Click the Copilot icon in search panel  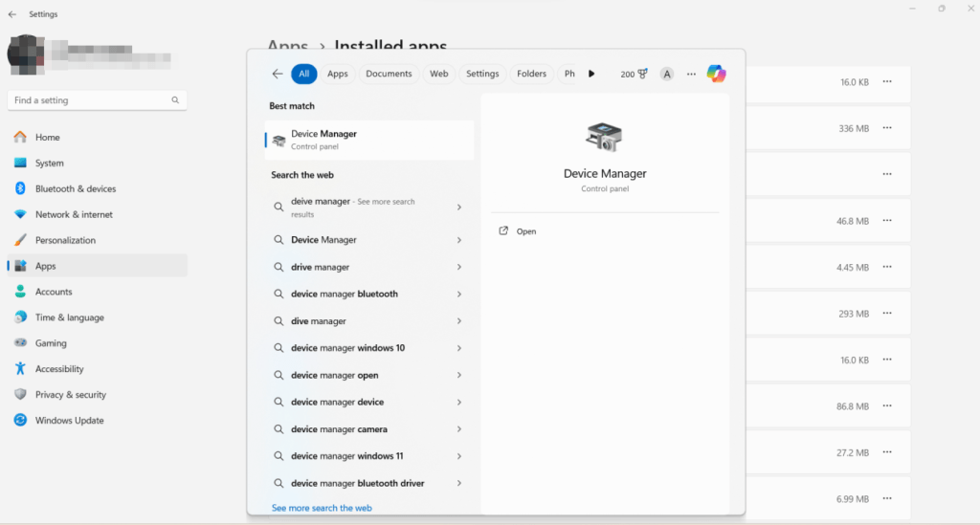[716, 74]
